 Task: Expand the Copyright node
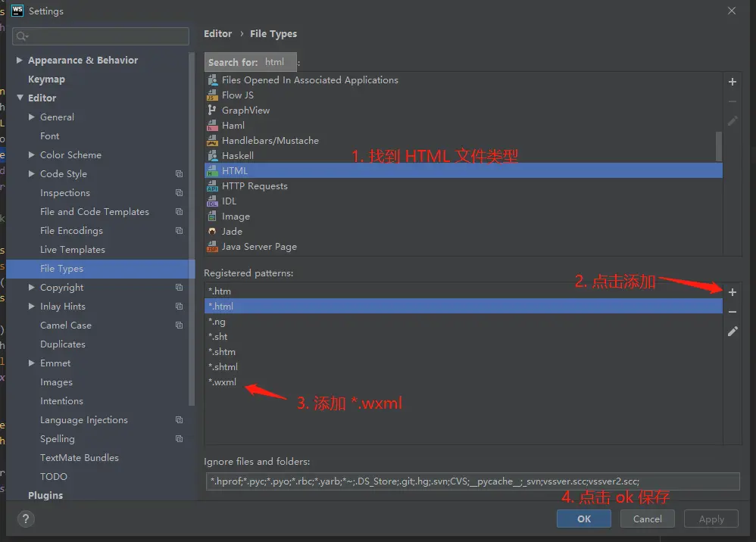[x=31, y=287]
